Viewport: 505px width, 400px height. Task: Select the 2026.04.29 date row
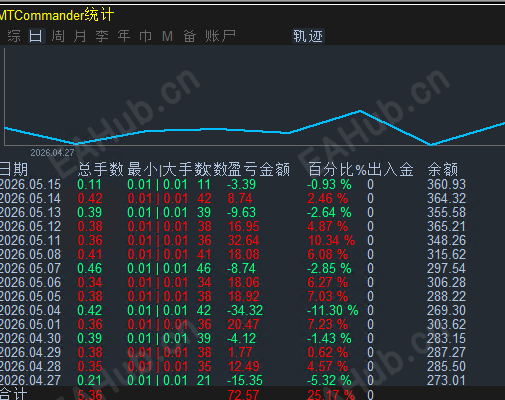pos(30,352)
